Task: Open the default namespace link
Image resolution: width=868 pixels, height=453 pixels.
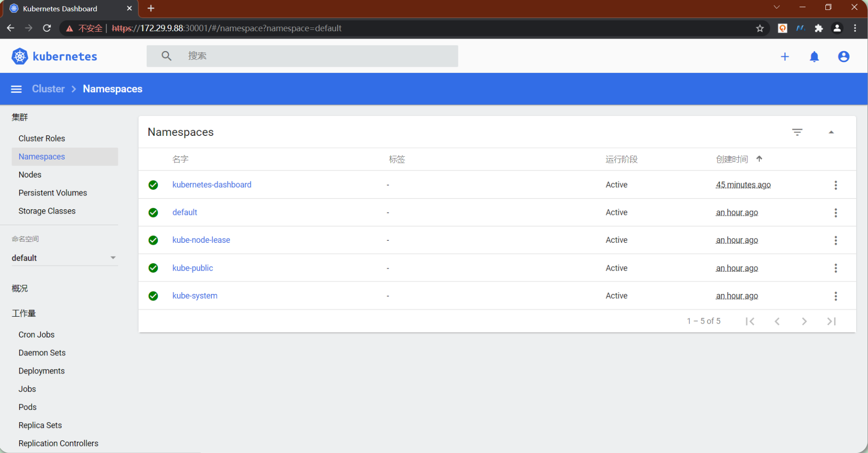Action: coord(184,213)
